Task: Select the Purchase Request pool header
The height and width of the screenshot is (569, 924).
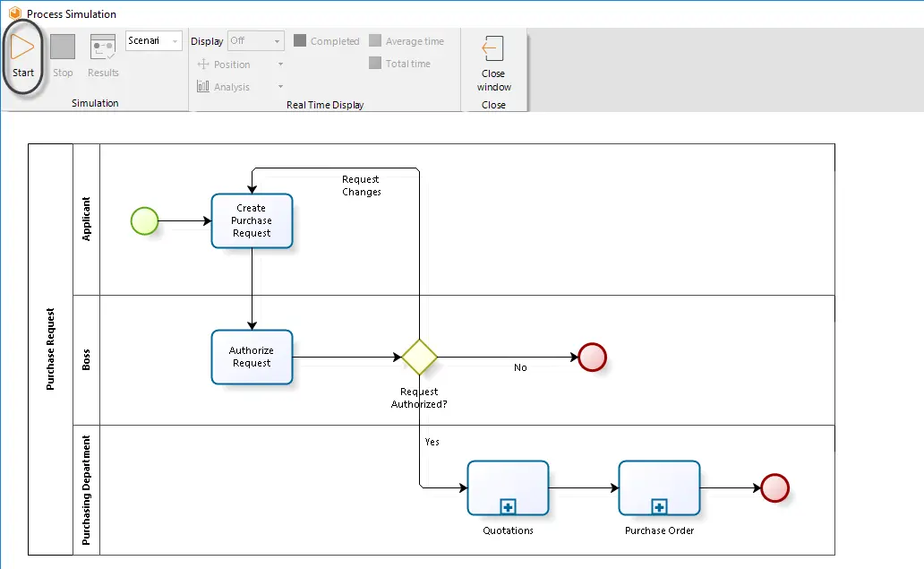Action: pos(51,349)
